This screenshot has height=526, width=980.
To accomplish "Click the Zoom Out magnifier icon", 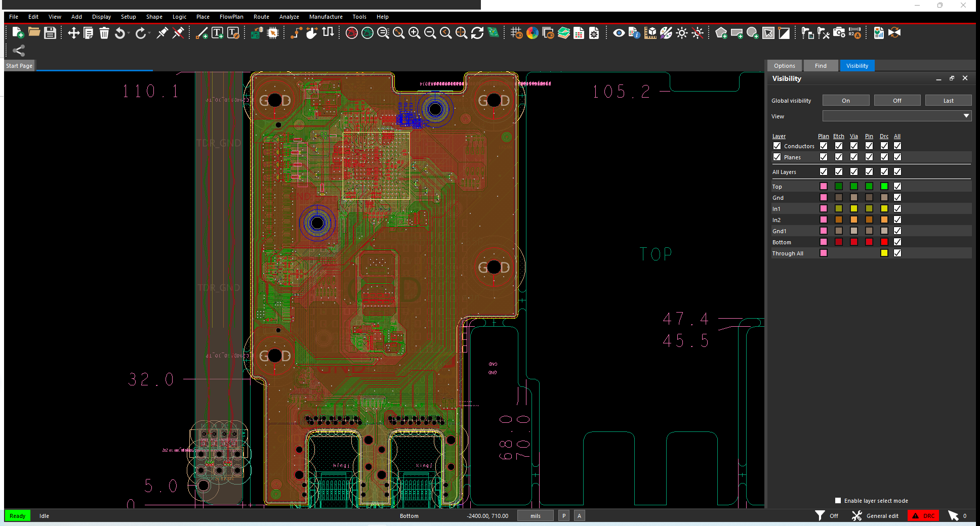I will pyautogui.click(x=430, y=33).
